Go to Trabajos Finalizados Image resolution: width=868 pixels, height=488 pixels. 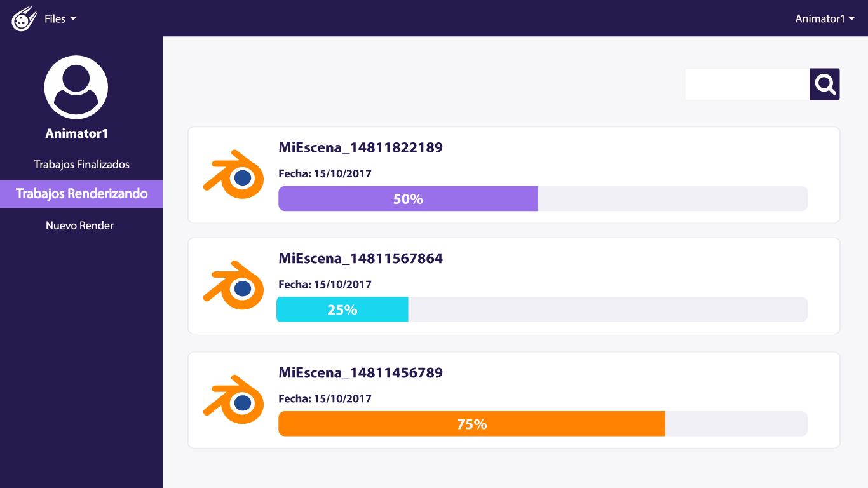(82, 165)
